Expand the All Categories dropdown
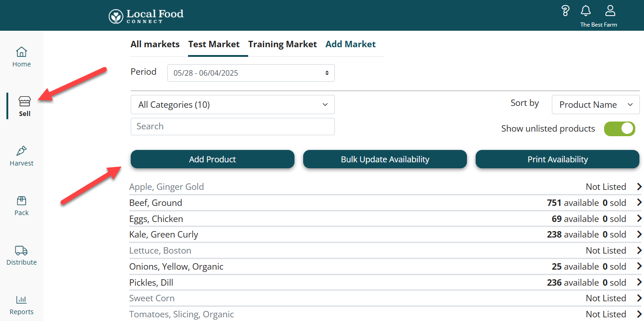This screenshot has width=644, height=321. tap(233, 105)
